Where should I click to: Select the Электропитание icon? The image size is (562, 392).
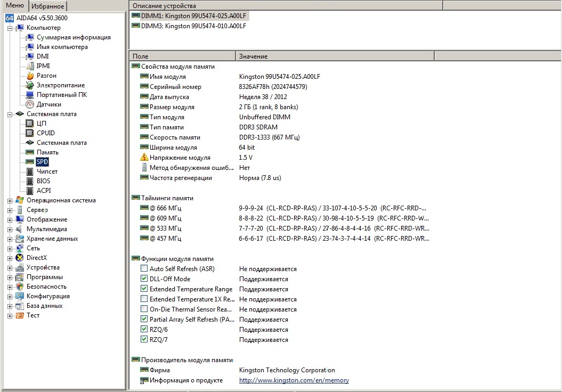(x=30, y=85)
